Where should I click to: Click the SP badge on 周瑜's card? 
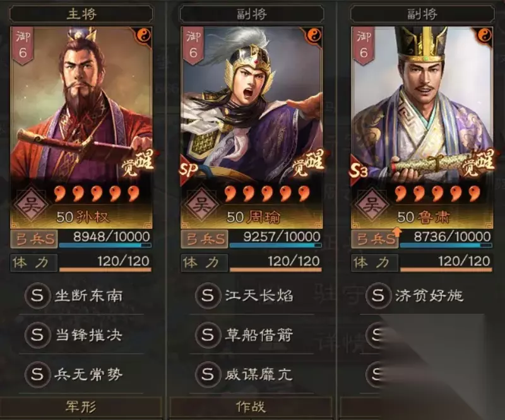point(188,170)
